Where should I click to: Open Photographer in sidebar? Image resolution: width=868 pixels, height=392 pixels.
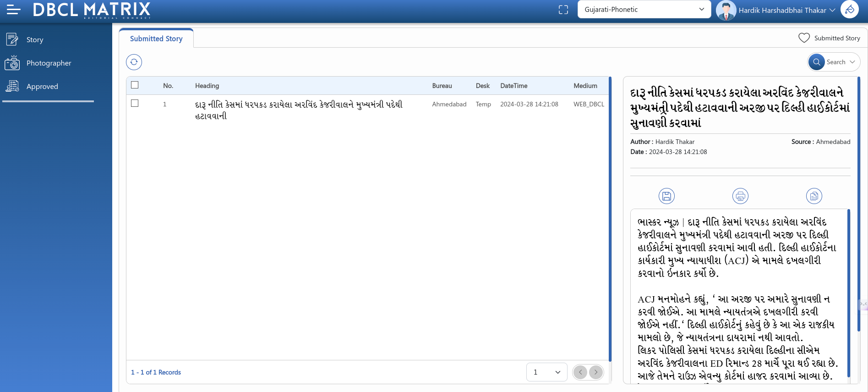[49, 63]
